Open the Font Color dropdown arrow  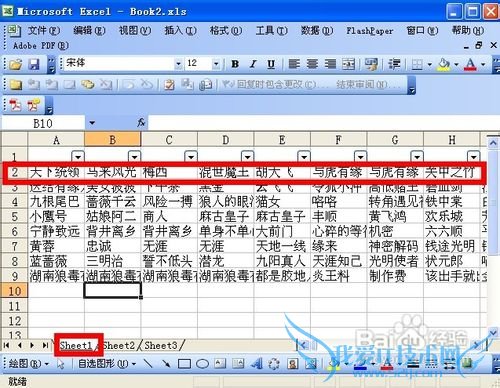coord(483,64)
